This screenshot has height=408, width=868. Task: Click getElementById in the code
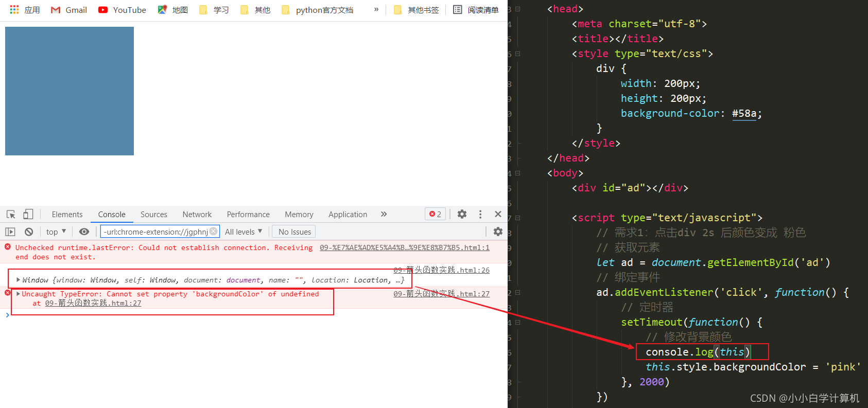(x=750, y=262)
